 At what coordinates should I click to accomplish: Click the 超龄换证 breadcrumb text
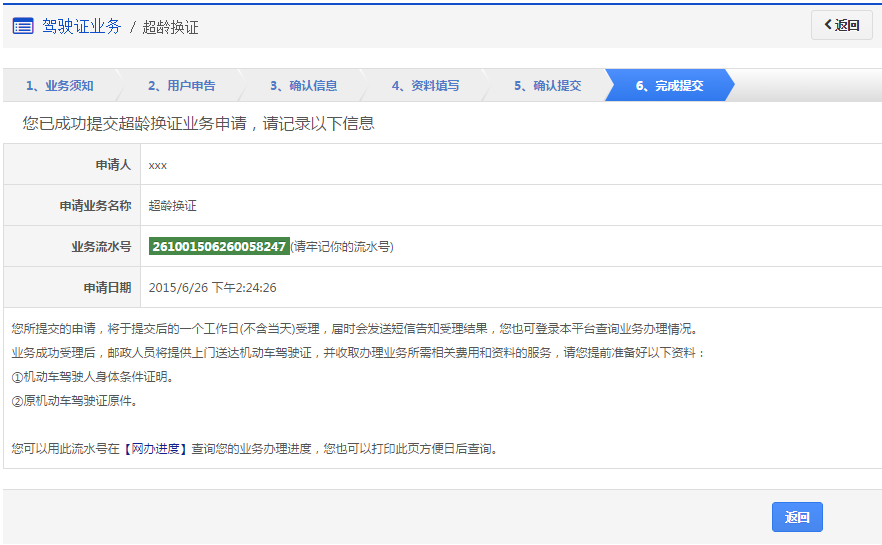point(170,27)
